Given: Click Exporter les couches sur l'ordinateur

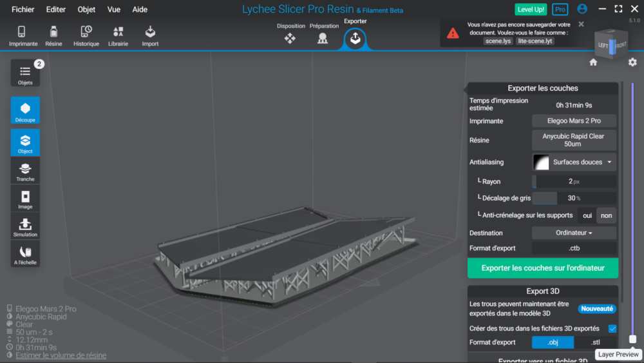Looking at the screenshot, I should (542, 268).
